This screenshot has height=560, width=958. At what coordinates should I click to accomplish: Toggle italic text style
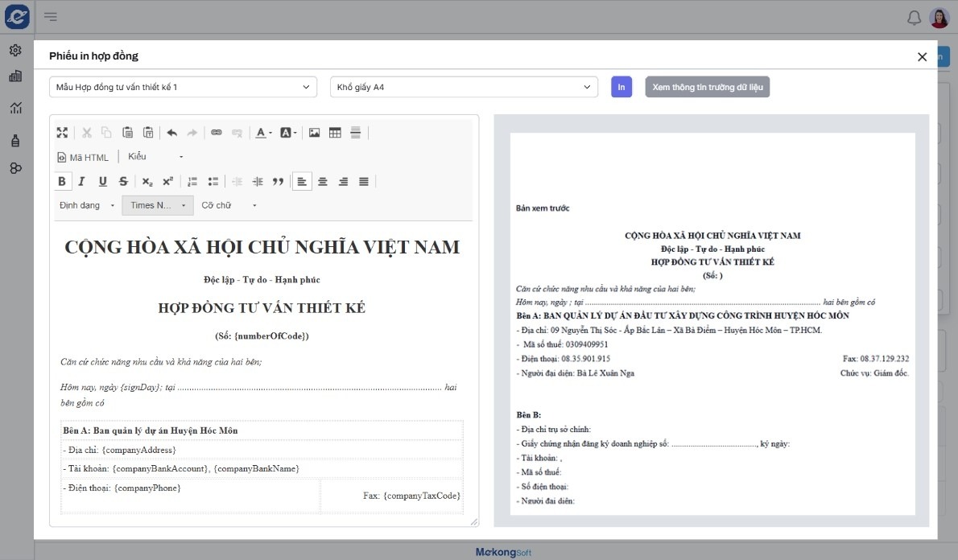click(81, 182)
